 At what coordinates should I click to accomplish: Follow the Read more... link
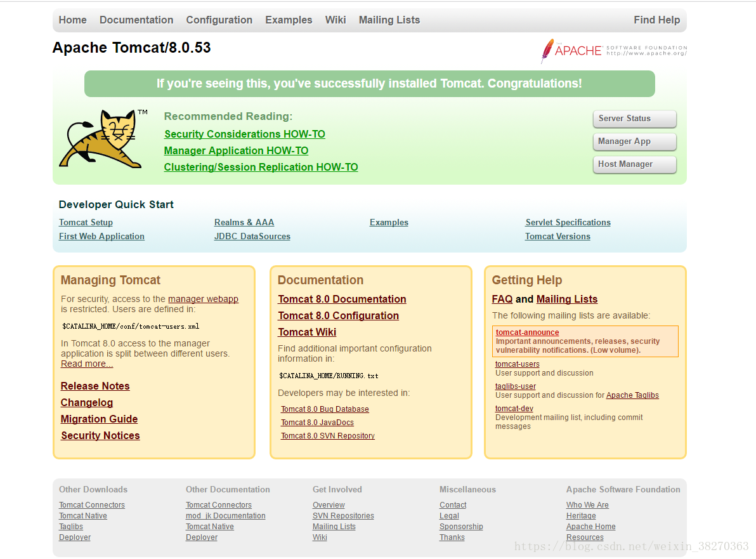(87, 364)
